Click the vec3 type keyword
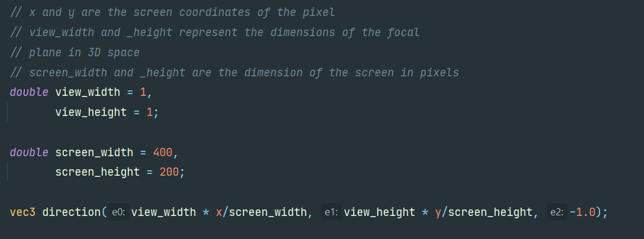Viewport: 644px width, 239px height. click(x=23, y=212)
